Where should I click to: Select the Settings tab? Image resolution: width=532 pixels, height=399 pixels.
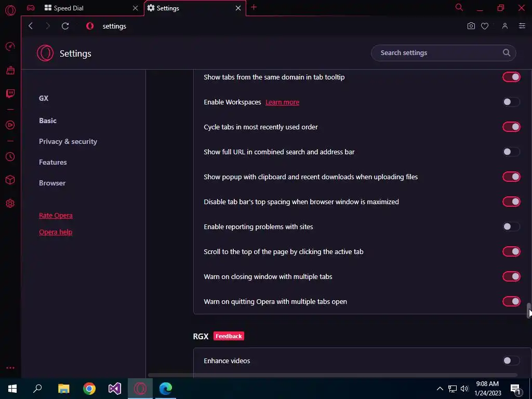click(195, 8)
